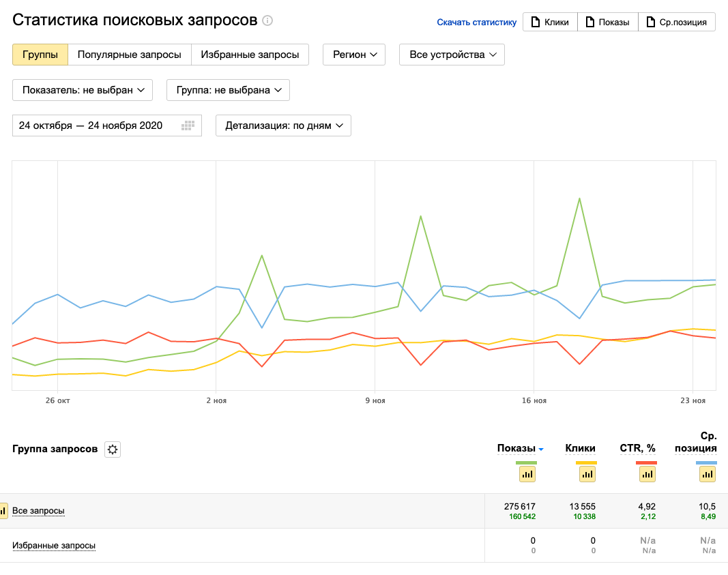Click the date range input field
Image resolution: width=728 pixels, height=575 pixels.
pyautogui.click(x=96, y=126)
